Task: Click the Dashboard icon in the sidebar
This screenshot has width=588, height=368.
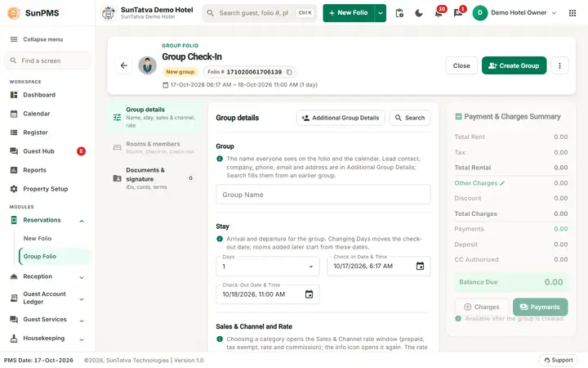Action: pyautogui.click(x=14, y=95)
